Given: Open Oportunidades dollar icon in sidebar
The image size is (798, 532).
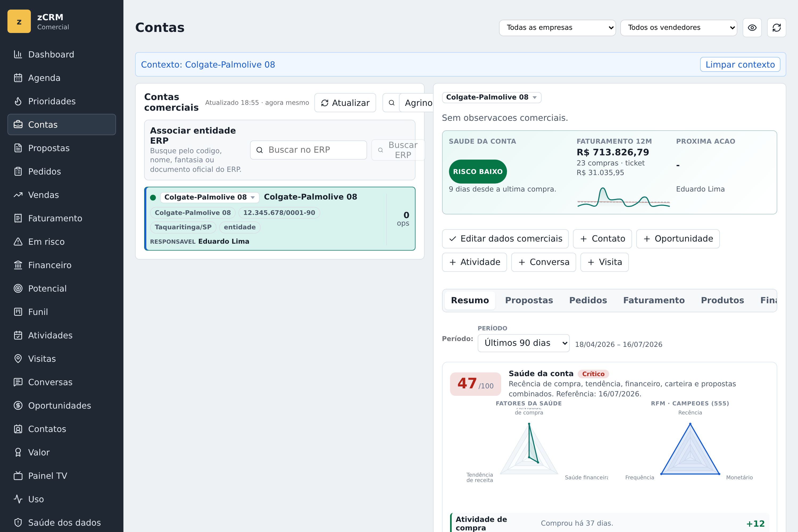Looking at the screenshot, I should pyautogui.click(x=18, y=405).
